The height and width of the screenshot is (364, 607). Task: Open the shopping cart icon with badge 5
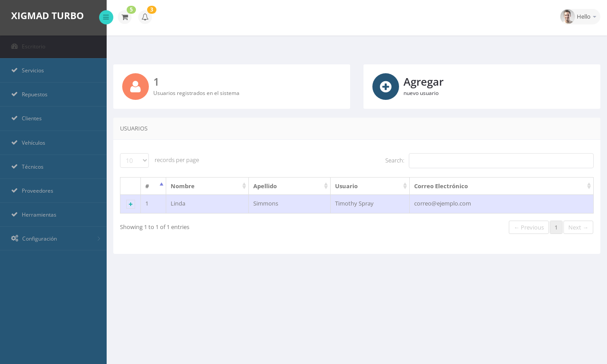point(125,17)
